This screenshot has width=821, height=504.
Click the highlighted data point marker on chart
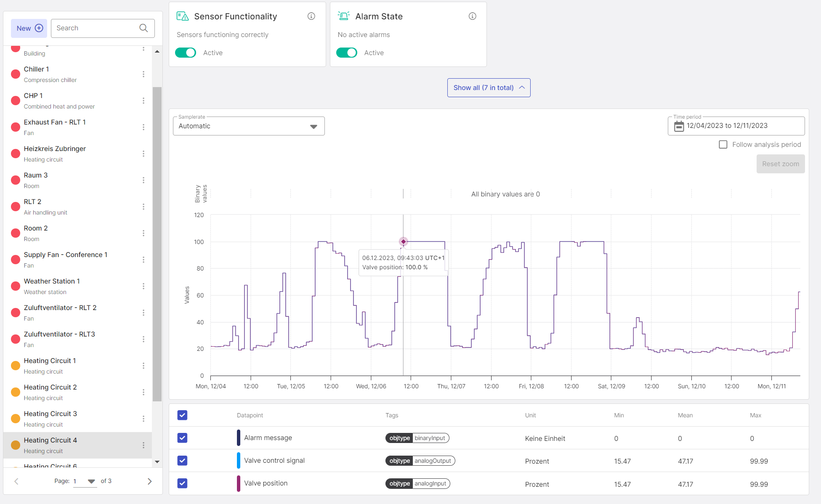pos(403,241)
